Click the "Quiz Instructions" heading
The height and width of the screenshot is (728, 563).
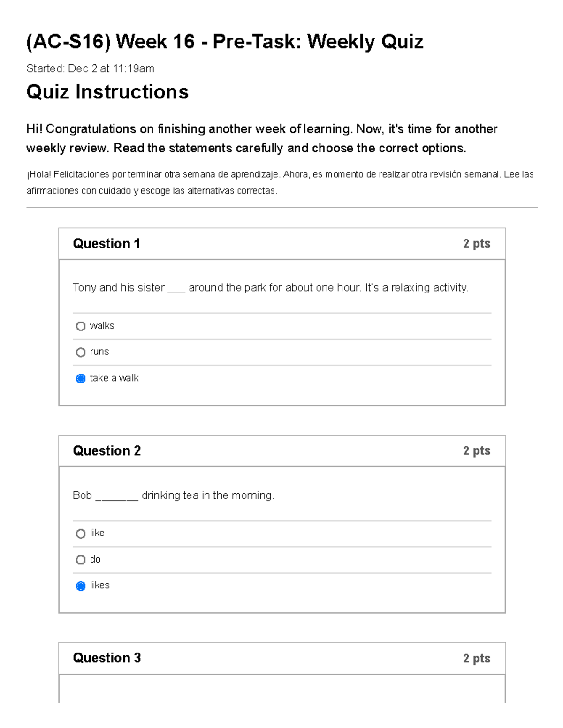[x=107, y=92]
